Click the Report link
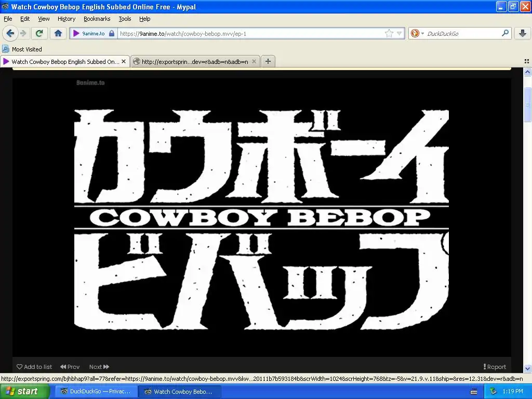The height and width of the screenshot is (399, 532). pos(495,367)
